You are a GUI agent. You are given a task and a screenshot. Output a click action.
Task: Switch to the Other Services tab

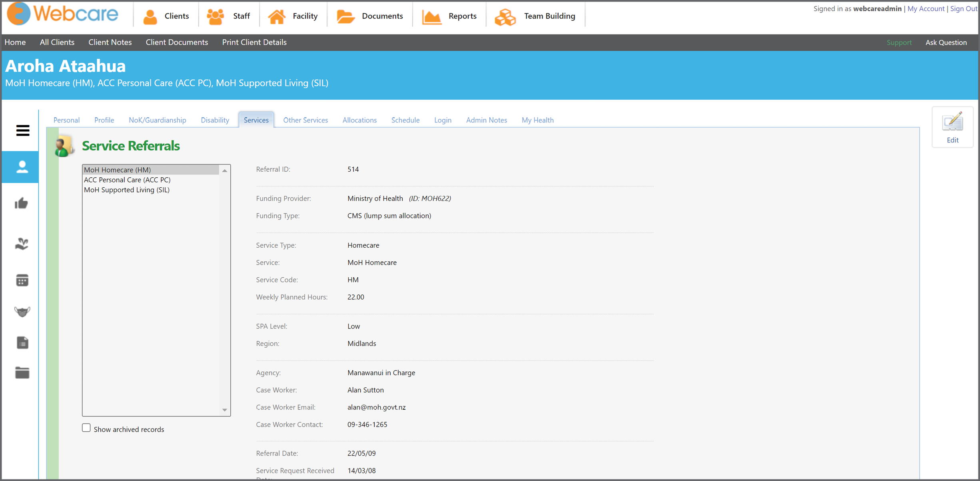(x=305, y=120)
